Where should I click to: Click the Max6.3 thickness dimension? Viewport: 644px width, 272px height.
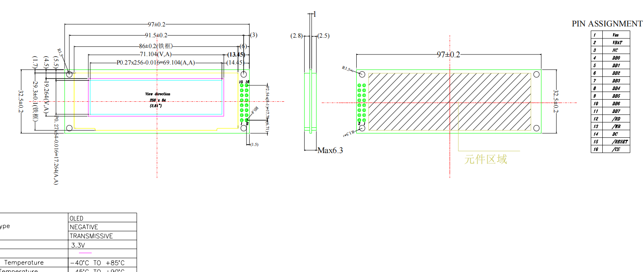(330, 151)
